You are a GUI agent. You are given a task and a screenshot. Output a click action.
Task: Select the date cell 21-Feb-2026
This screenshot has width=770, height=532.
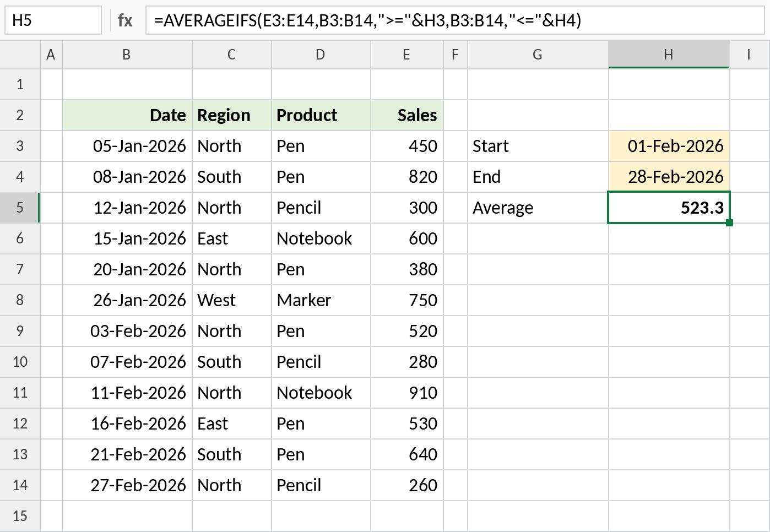click(127, 454)
